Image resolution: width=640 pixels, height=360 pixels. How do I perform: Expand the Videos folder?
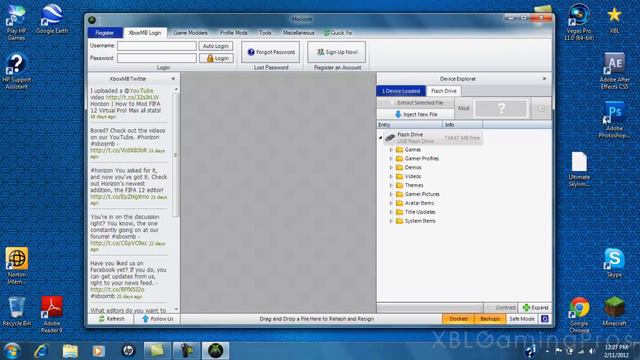(391, 177)
